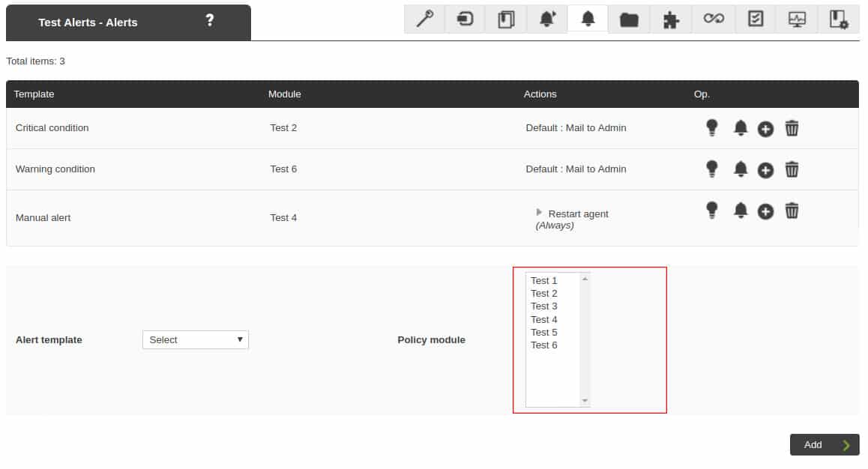
Task: Click the Total items: 3 text
Action: click(x=35, y=61)
